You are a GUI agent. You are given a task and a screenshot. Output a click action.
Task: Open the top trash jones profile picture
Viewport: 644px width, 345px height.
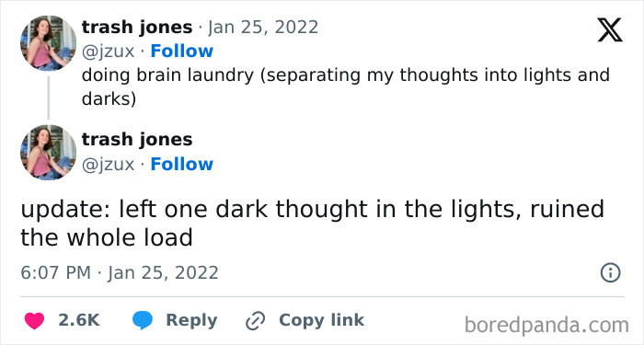point(49,43)
